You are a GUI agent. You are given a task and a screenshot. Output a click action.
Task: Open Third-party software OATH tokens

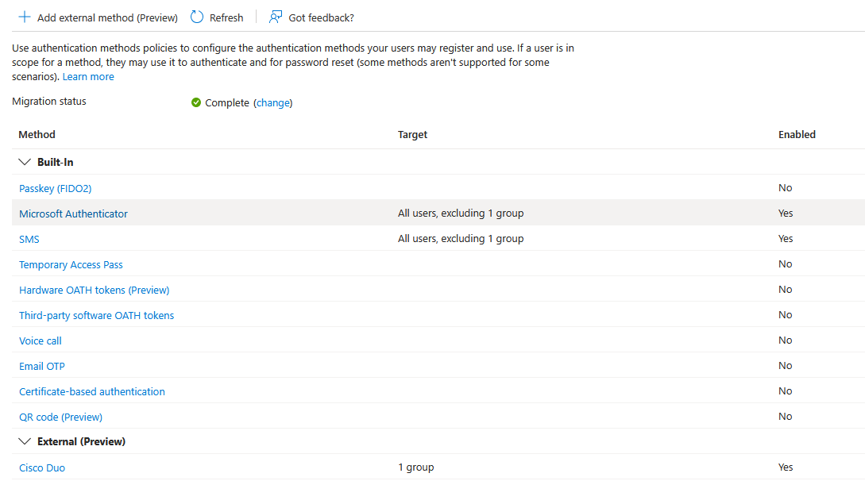point(96,315)
